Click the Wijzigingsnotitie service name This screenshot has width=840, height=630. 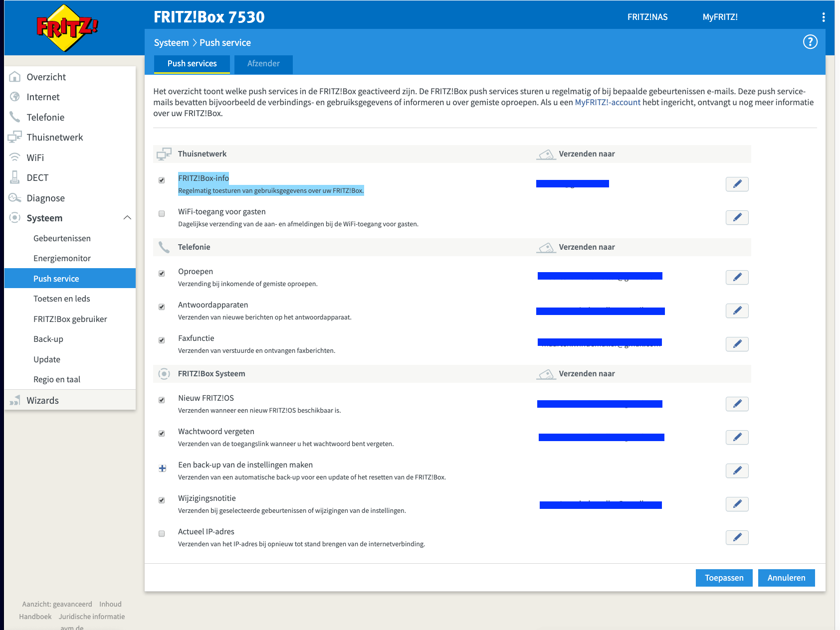click(x=207, y=498)
